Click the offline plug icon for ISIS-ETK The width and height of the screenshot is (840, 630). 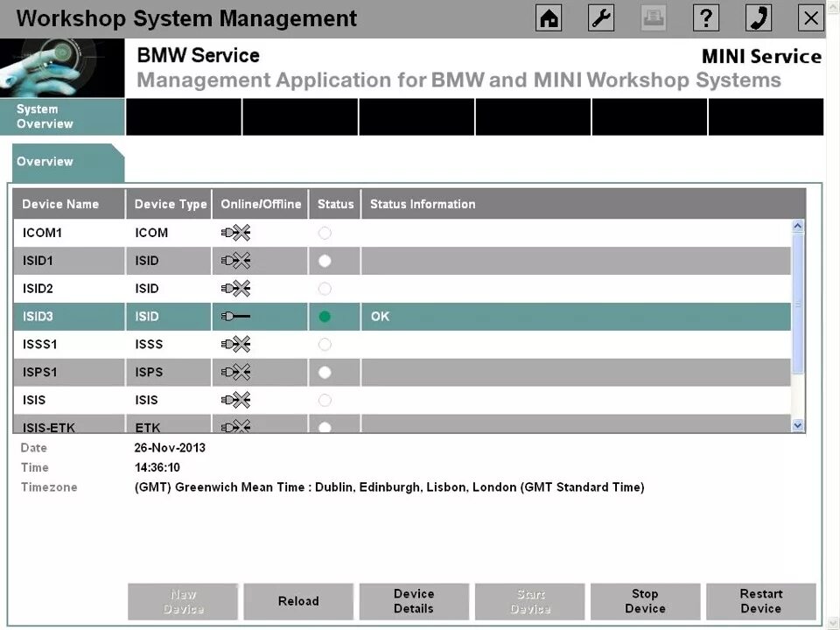pos(235,426)
